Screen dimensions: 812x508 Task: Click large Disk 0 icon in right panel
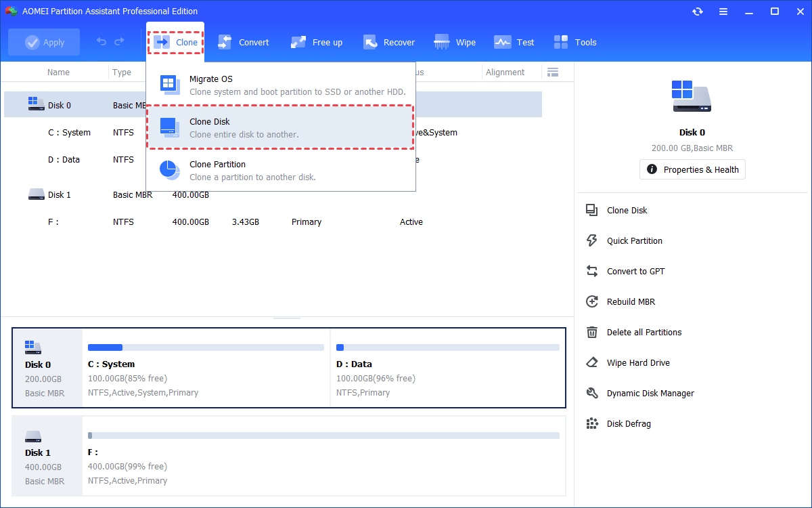(x=692, y=96)
